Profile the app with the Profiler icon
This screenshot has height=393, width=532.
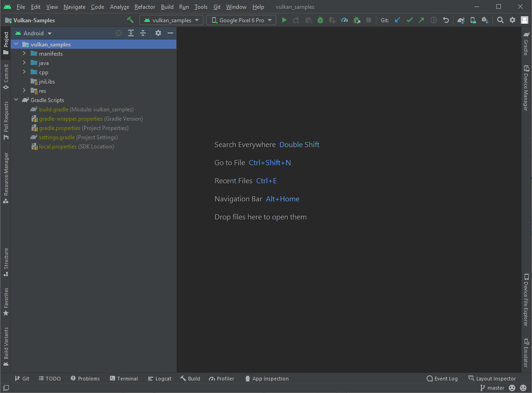click(344, 20)
